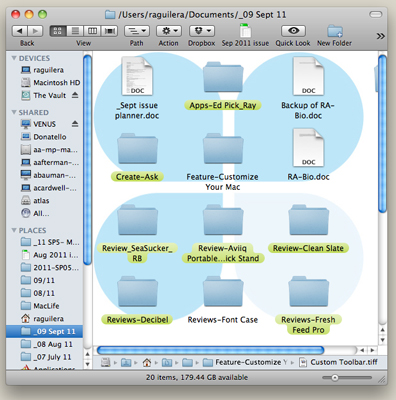Go to raguilera home folder
This screenshot has width=396, height=400.
click(x=42, y=319)
